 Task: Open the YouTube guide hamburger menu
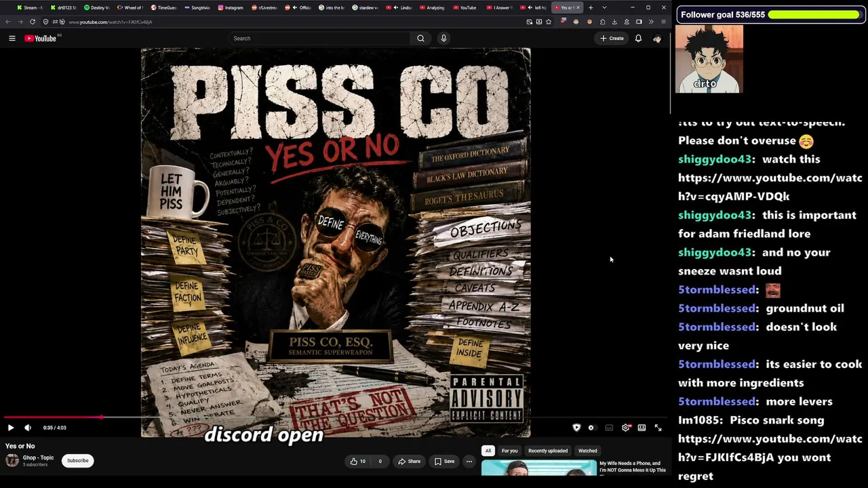[x=12, y=39]
